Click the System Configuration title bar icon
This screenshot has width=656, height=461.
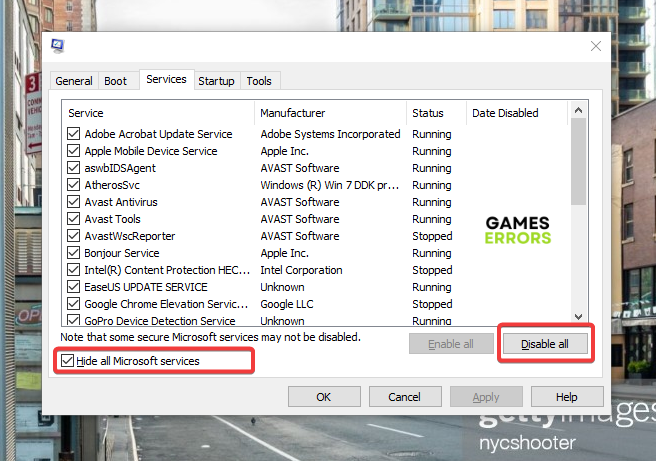(57, 46)
